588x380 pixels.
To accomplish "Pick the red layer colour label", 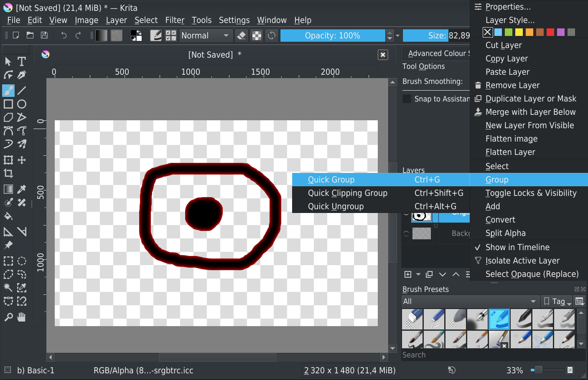I will [550, 32].
